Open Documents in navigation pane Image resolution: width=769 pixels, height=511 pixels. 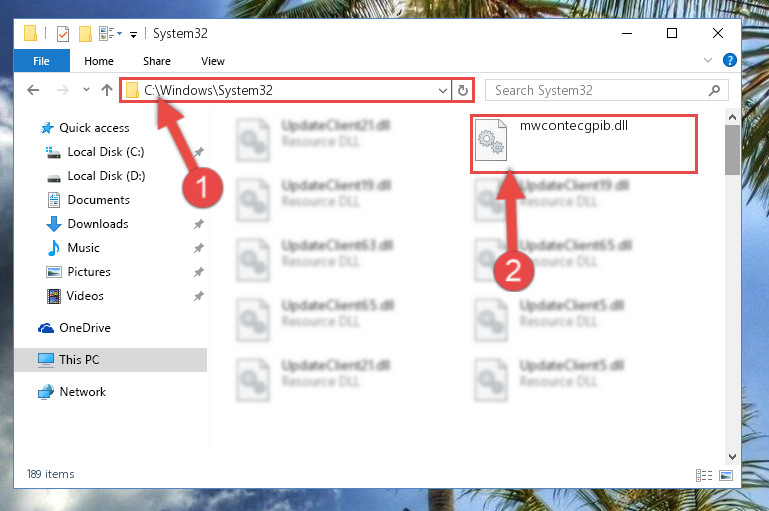click(x=99, y=200)
